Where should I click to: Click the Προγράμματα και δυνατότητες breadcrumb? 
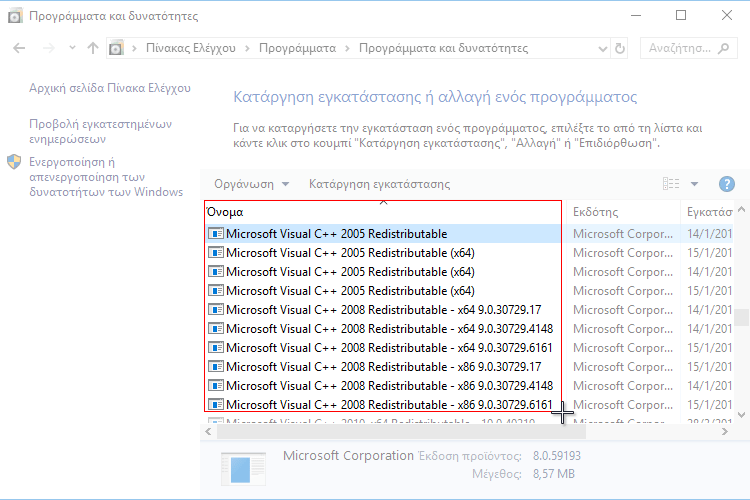(443, 48)
